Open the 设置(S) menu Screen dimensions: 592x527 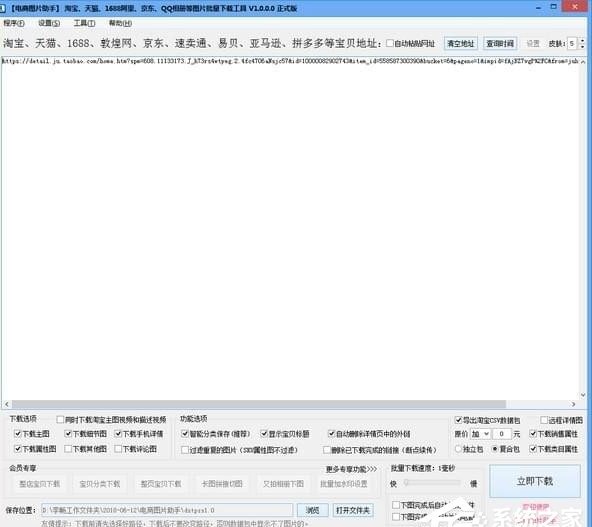[x=49, y=23]
